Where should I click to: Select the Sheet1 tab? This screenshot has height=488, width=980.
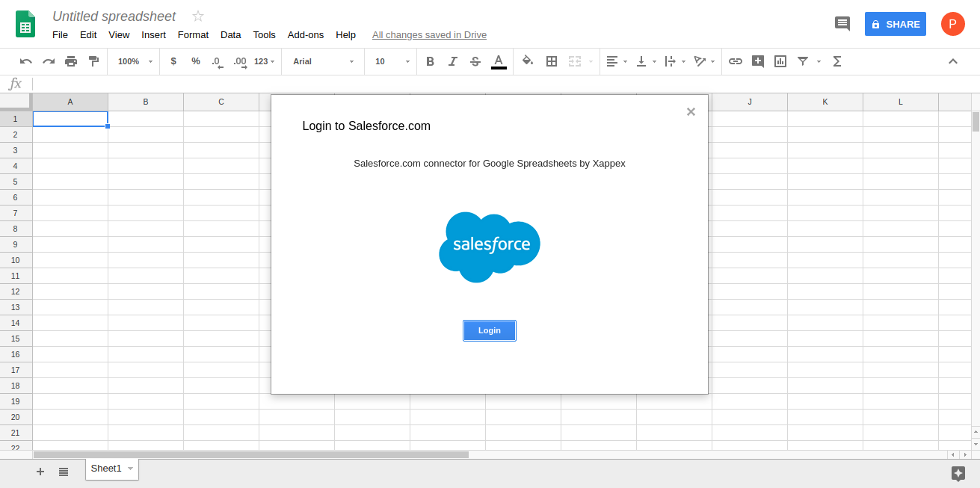point(106,469)
